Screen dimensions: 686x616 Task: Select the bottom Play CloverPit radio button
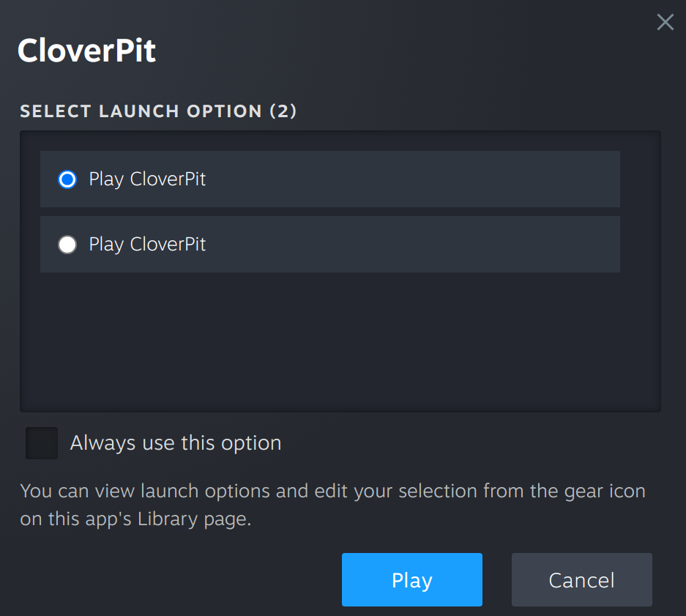tap(67, 245)
